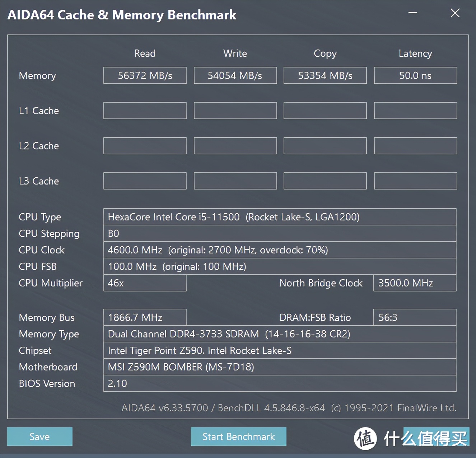This screenshot has width=476, height=458.
Task: Click the Read column header
Action: (x=145, y=53)
